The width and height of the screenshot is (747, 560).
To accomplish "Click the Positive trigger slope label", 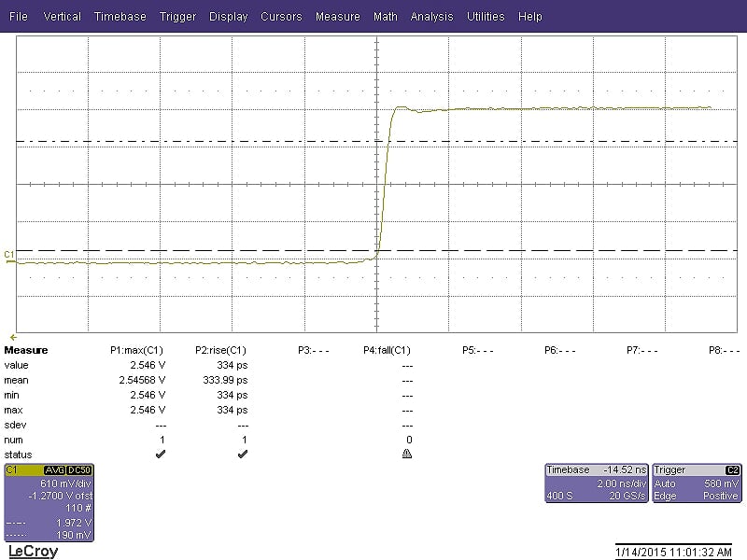I will click(x=720, y=496).
